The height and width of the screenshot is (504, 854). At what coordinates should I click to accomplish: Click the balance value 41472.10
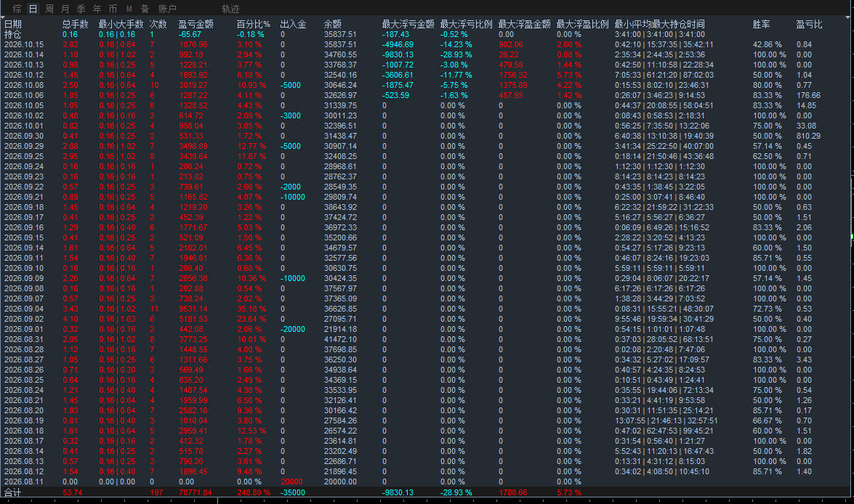340,339
